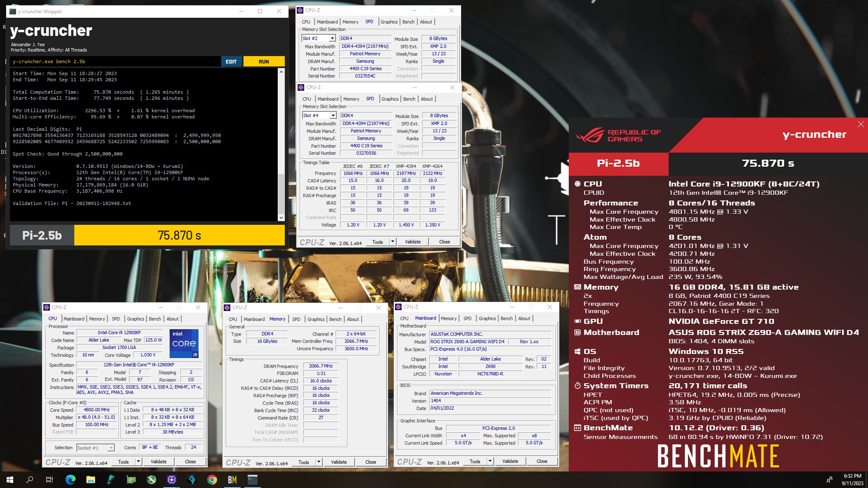Open Graphics tab in Slot #4 SPD window
This screenshot has height=488, width=868.
390,99
